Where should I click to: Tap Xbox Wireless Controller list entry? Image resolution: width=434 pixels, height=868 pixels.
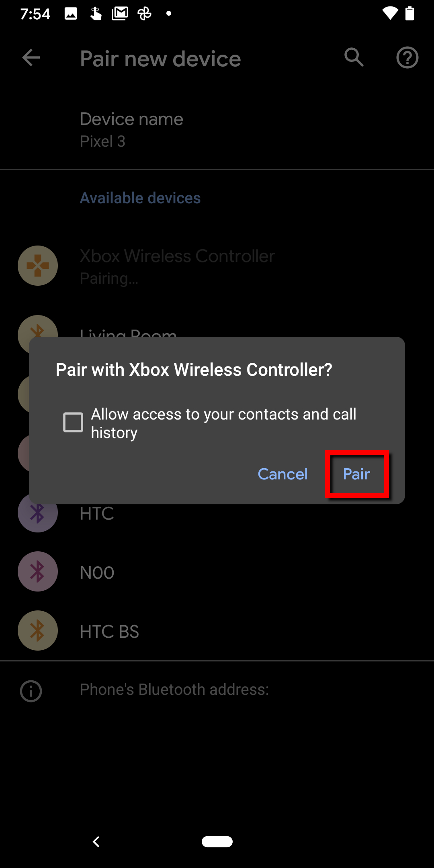(x=217, y=266)
